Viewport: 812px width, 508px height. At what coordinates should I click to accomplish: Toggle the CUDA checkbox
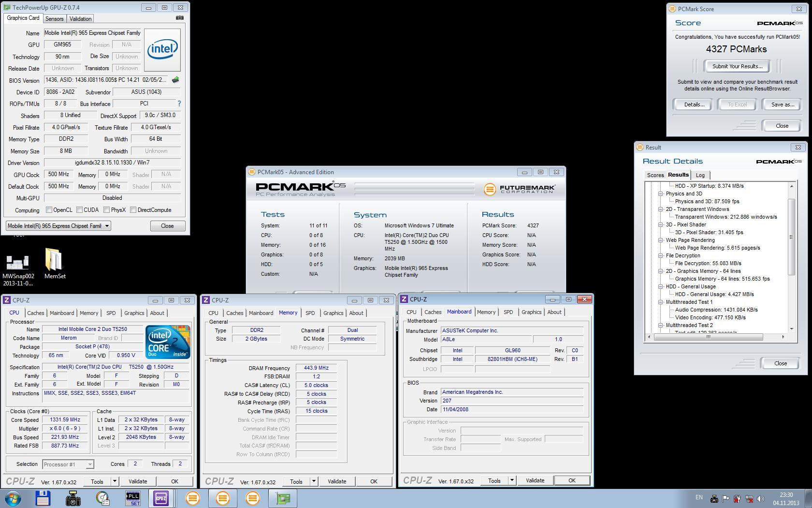(79, 210)
